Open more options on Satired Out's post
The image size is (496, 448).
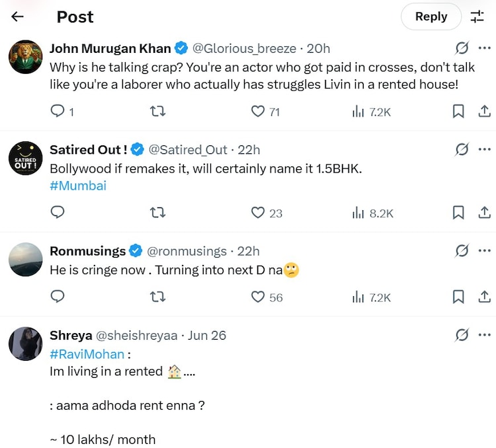coord(484,150)
